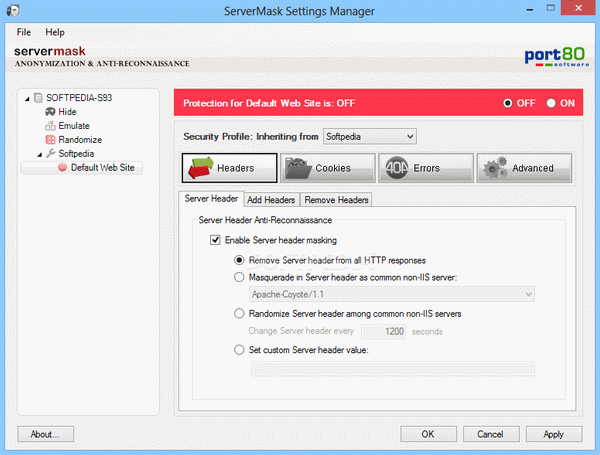
Task: Click the Cookies label in the section button
Action: coord(333,168)
